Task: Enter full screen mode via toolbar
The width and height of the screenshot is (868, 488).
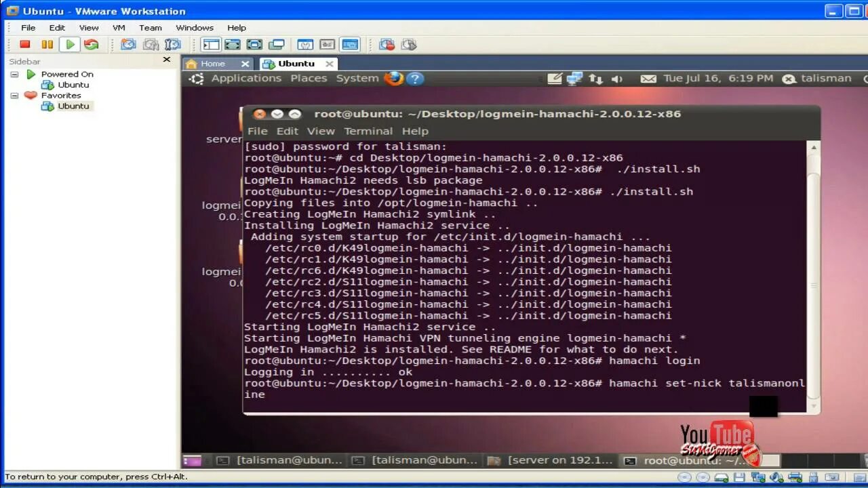Action: pos(254,45)
